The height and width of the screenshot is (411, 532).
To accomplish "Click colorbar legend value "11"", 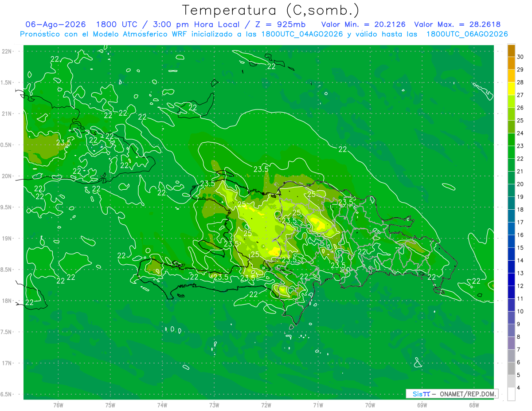I will pyautogui.click(x=520, y=299).
